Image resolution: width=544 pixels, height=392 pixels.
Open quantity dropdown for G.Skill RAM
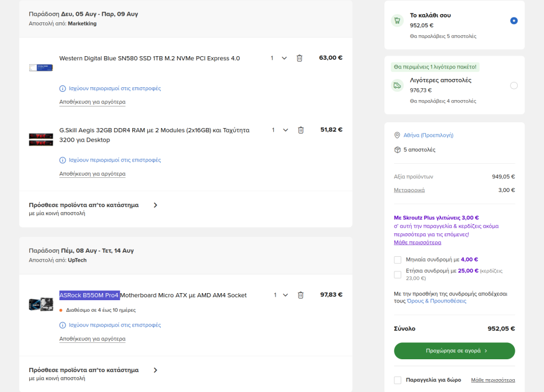(x=285, y=130)
